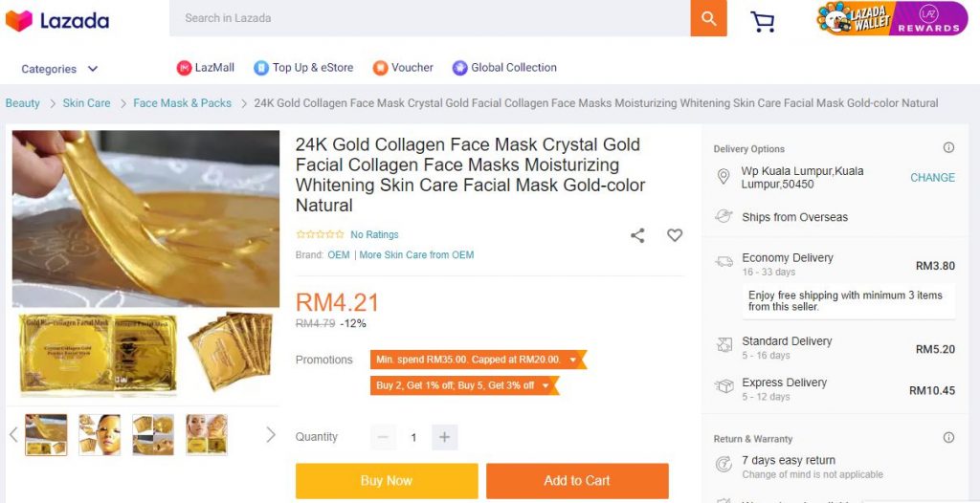Click the CHANGE delivery location link
The height and width of the screenshot is (503, 980).
932,178
